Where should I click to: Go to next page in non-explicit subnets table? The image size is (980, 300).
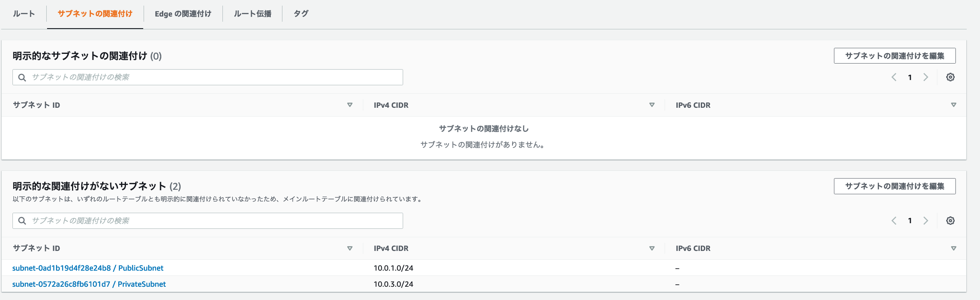click(x=926, y=221)
